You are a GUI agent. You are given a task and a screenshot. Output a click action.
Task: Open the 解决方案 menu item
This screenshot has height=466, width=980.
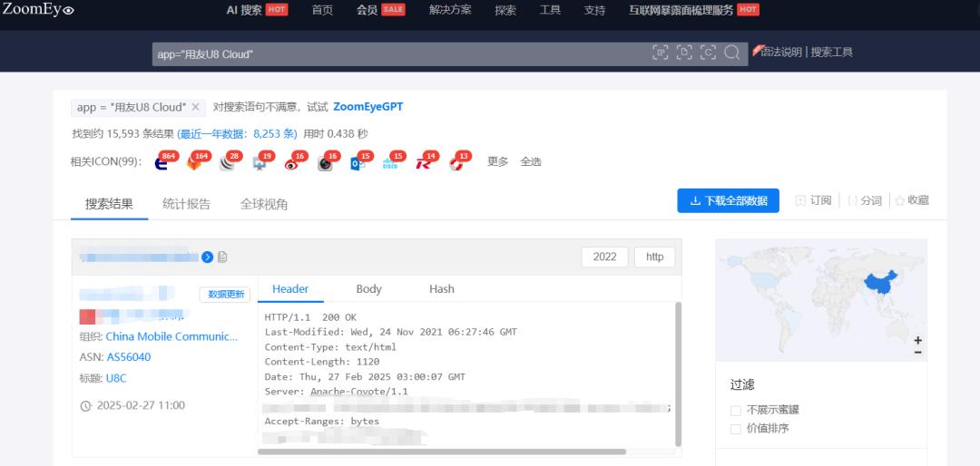451,10
